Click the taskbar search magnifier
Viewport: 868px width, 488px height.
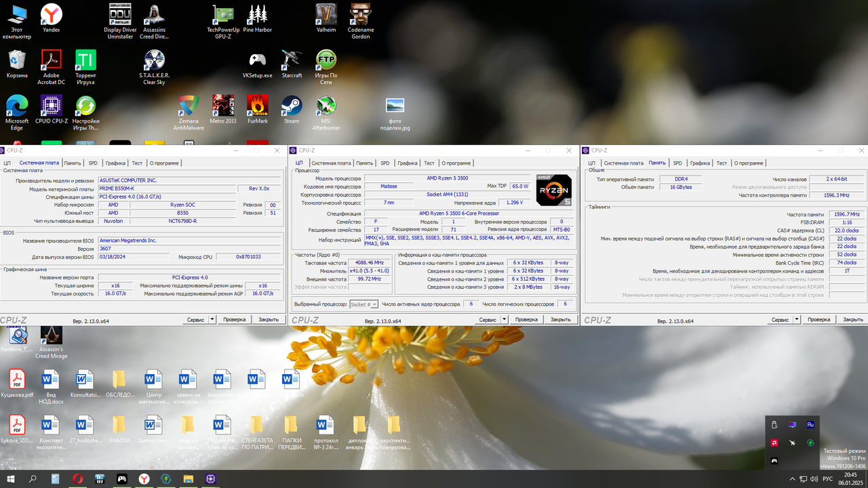click(x=33, y=479)
